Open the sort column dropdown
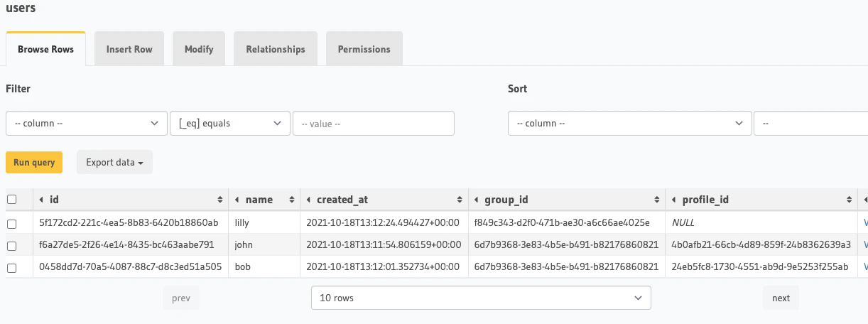Viewport: 868px width, 324px height. click(x=629, y=123)
